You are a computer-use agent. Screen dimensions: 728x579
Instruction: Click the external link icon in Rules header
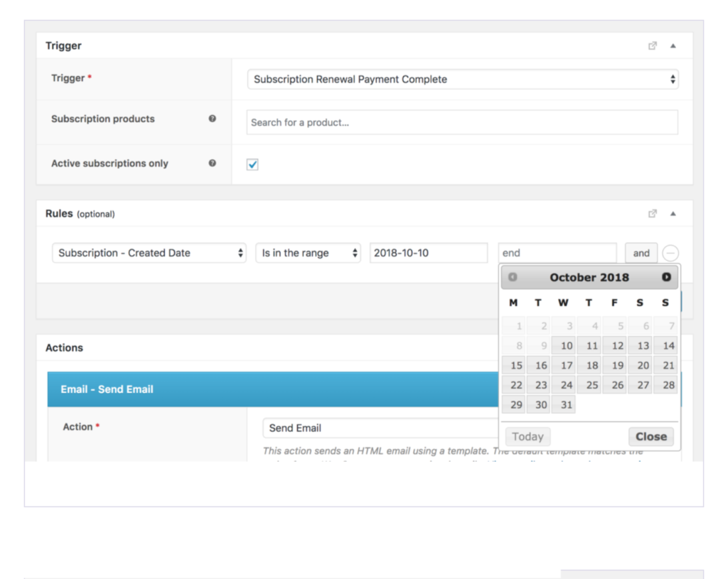(x=653, y=213)
